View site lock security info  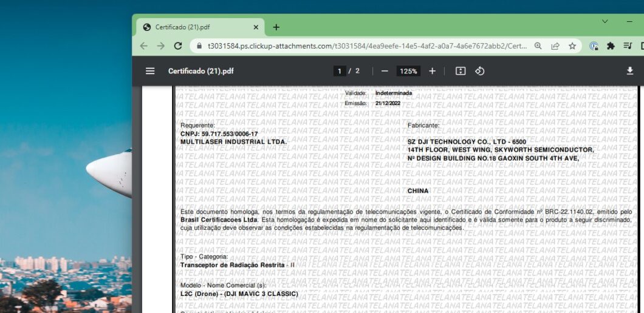(200, 46)
